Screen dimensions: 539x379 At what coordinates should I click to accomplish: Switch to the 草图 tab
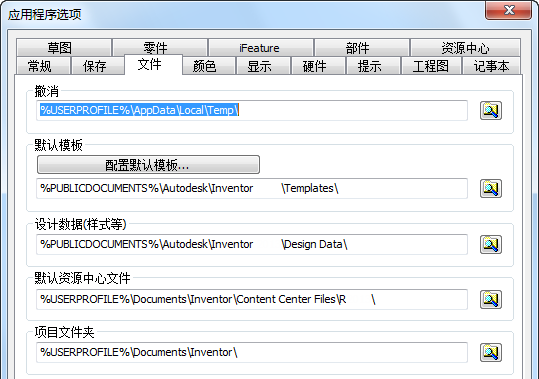64,48
